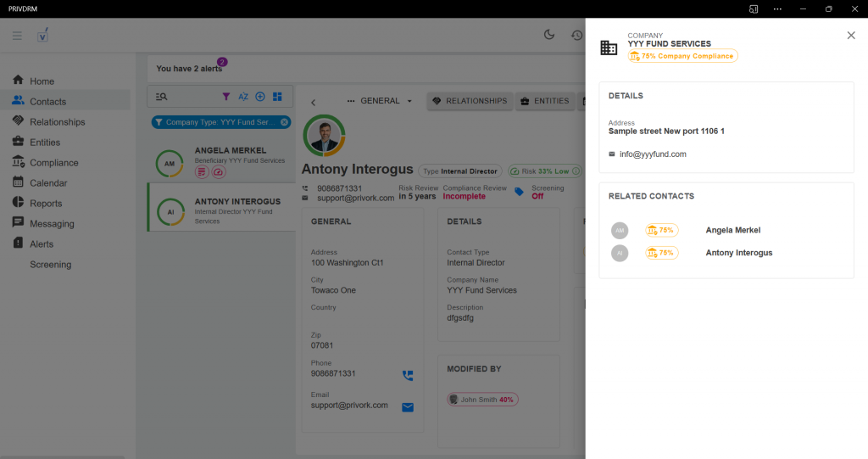Click the email envelope icon beside support email
Screen dimensions: 868x459
click(408, 407)
